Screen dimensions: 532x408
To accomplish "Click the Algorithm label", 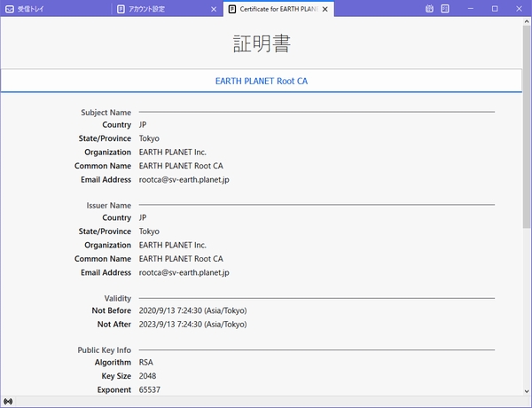I will 113,363.
